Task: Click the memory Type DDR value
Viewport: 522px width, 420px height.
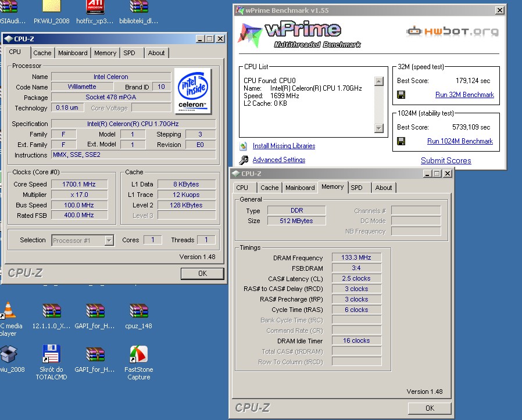Action: coord(296,211)
